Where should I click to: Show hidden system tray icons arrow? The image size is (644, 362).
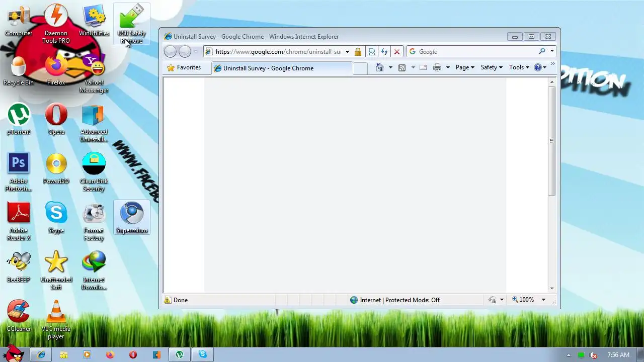coord(569,355)
